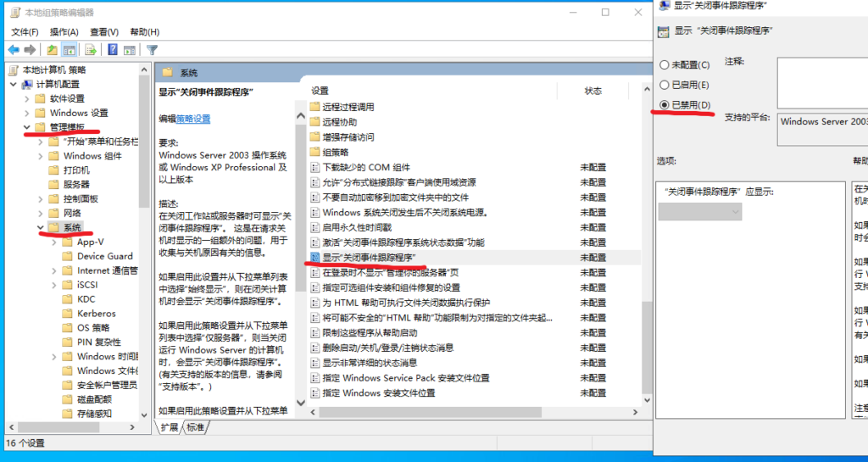Click the Forward arrow toolbar icon
This screenshot has height=462, width=868.
click(x=31, y=50)
